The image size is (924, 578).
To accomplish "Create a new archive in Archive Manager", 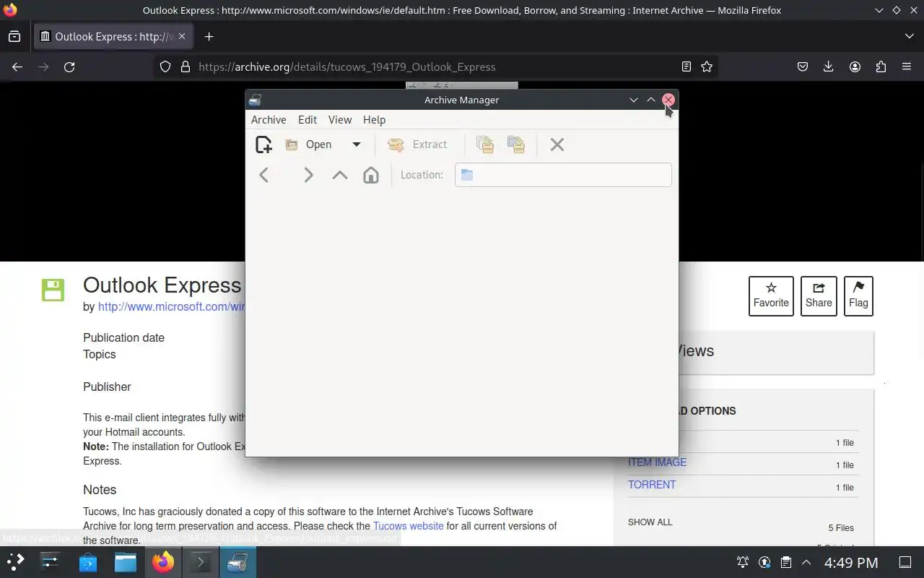I will (x=264, y=144).
